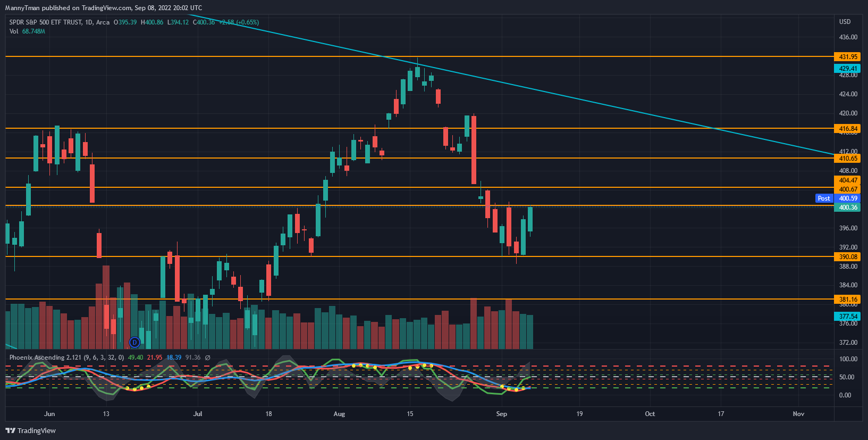This screenshot has height=440, width=868.
Task: Click the orange 410.65 price label
Action: [848, 159]
